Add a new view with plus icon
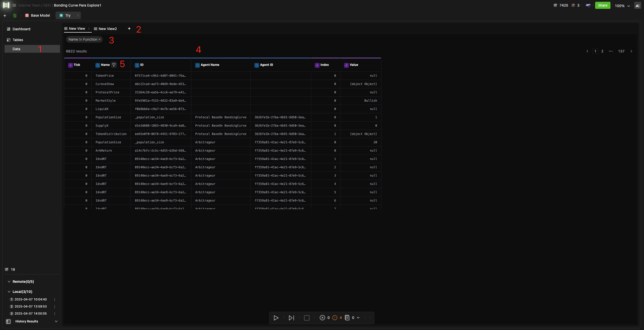 click(129, 29)
